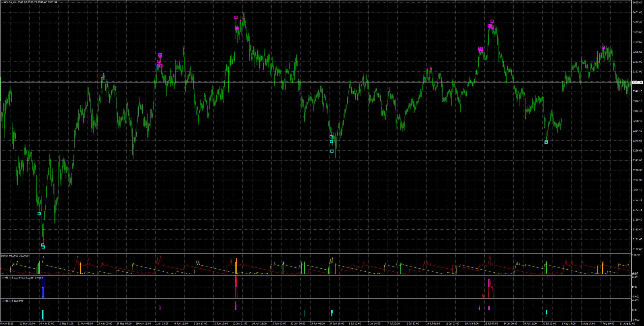Click the 1 Jul 12:00 time axis label
The image size is (644, 326).
355,323
